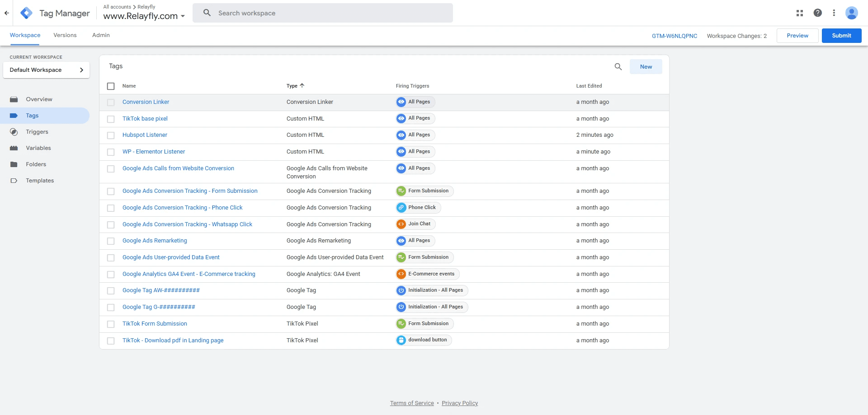The height and width of the screenshot is (415, 868).
Task: Open the Google Ads Conversion Tracking - Phone Click tag
Action: pos(182,208)
